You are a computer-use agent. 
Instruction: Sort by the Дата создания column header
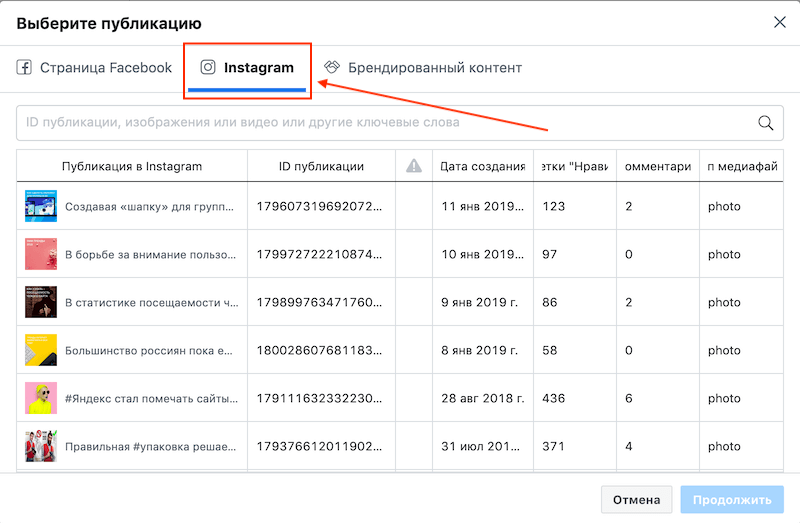coord(483,166)
